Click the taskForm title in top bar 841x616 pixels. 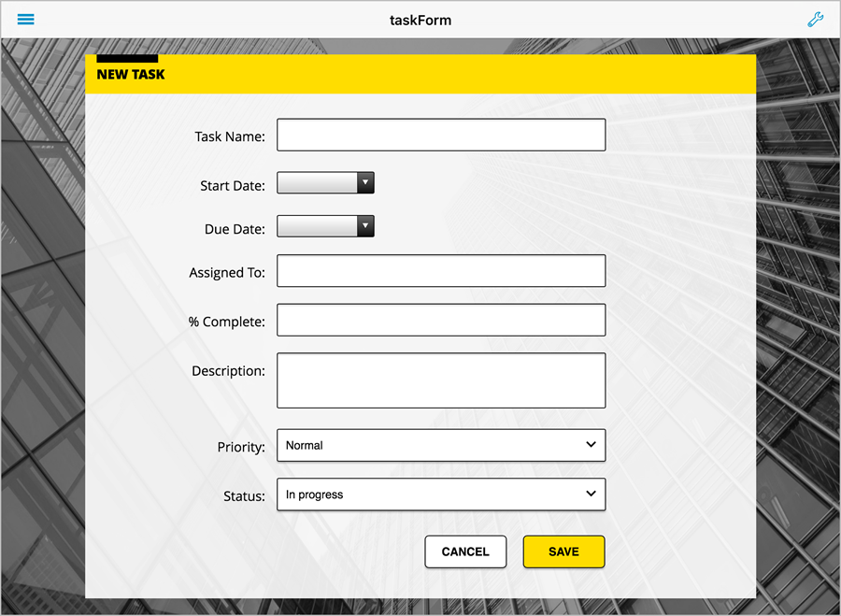420,20
